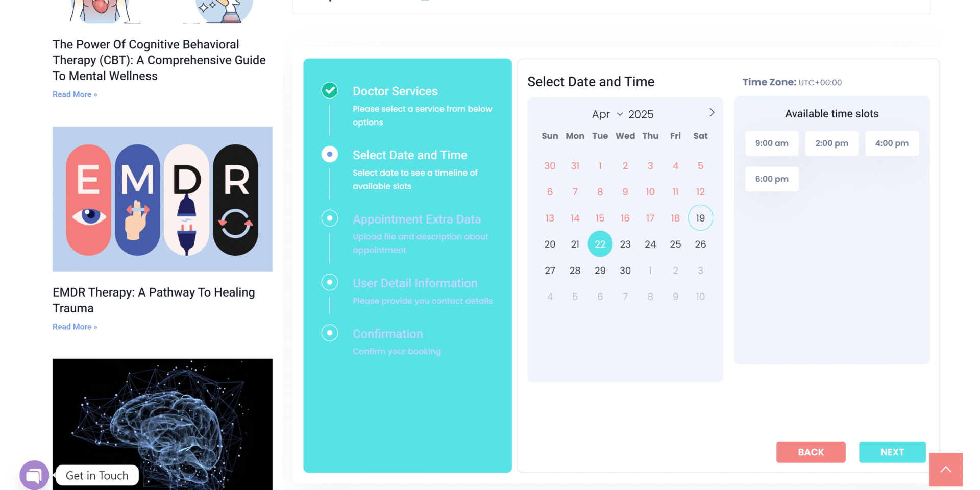Viewport: 980px width, 490px height.
Task: Select the 9:00 am time slot
Action: pyautogui.click(x=772, y=143)
